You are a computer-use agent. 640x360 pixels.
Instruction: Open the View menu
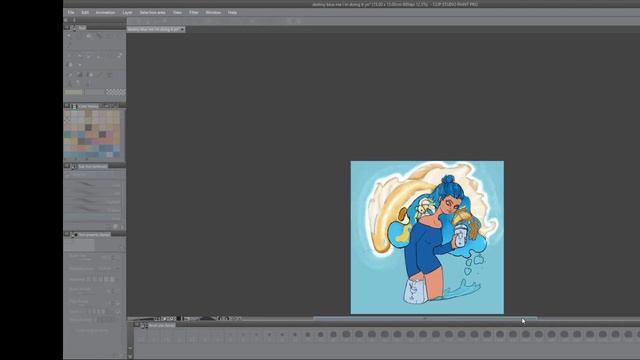pyautogui.click(x=177, y=13)
